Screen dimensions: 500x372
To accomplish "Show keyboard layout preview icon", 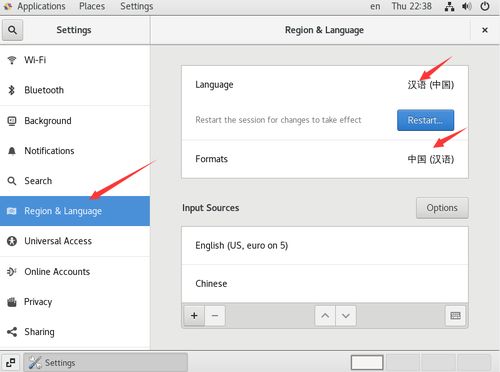I will pyautogui.click(x=455, y=315).
